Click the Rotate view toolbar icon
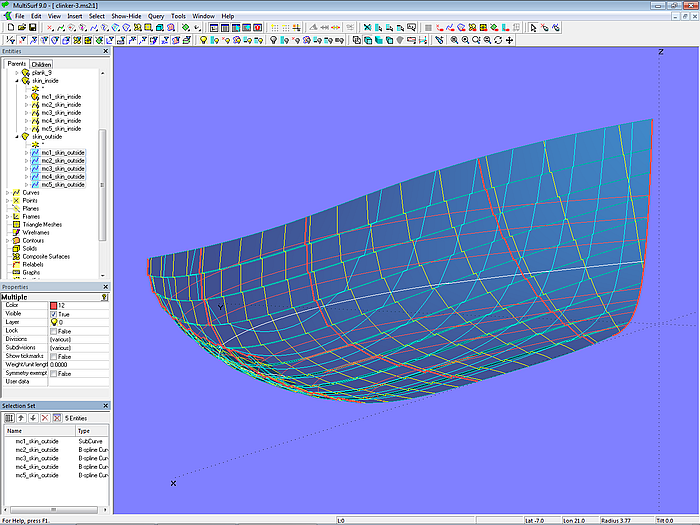Image resolution: width=700 pixels, height=525 pixels. [x=497, y=41]
